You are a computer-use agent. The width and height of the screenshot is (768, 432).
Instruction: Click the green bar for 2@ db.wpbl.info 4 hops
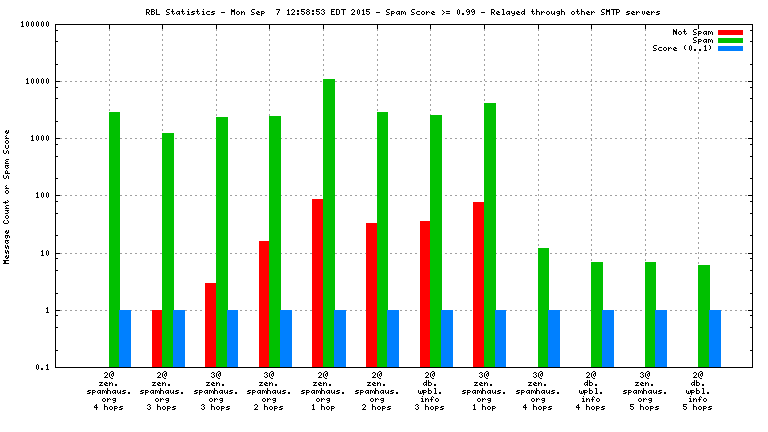(597, 314)
